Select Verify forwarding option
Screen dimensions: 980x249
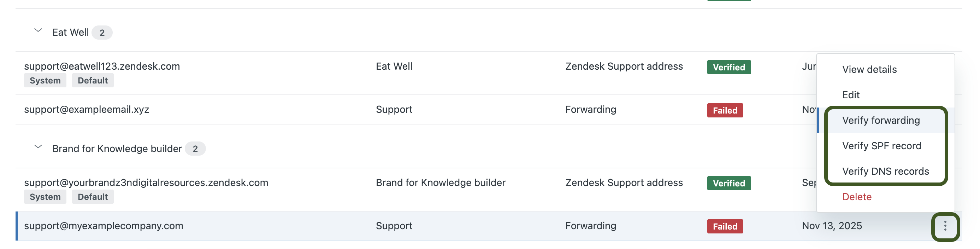[x=881, y=120]
